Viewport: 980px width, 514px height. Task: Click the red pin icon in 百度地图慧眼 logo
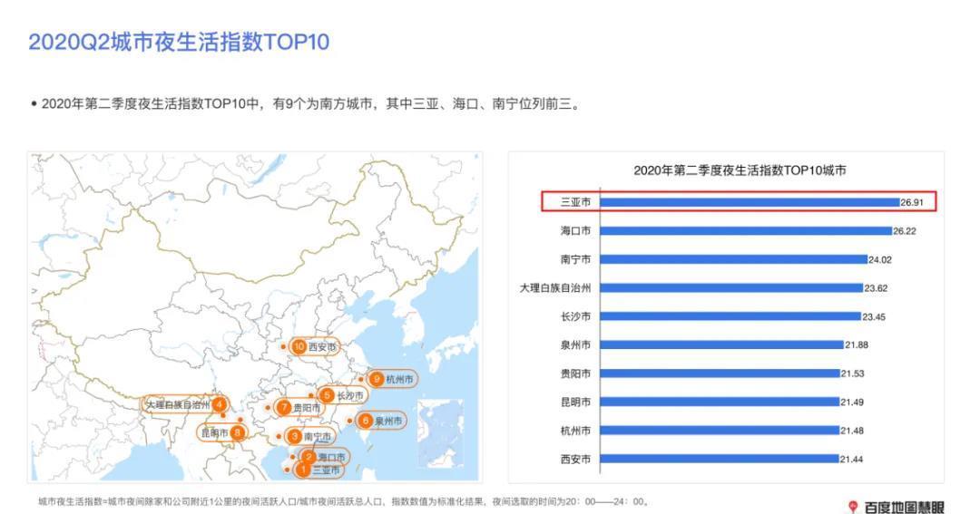point(853,507)
